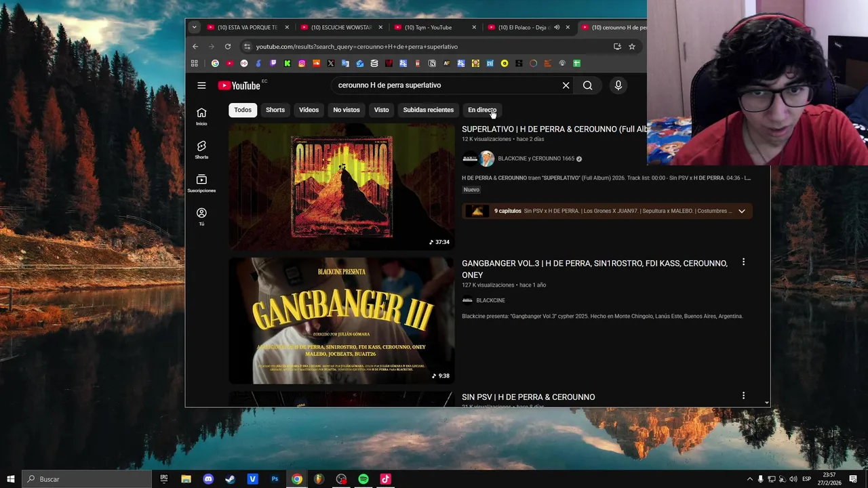The height and width of the screenshot is (488, 868).
Task: Show hidden system tray icons
Action: (x=749, y=479)
